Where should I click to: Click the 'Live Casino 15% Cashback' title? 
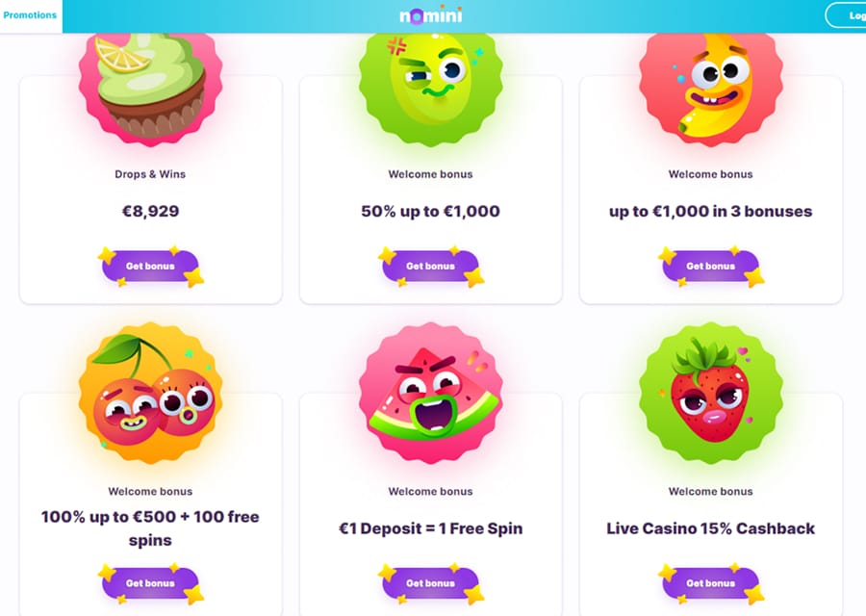pos(711,528)
